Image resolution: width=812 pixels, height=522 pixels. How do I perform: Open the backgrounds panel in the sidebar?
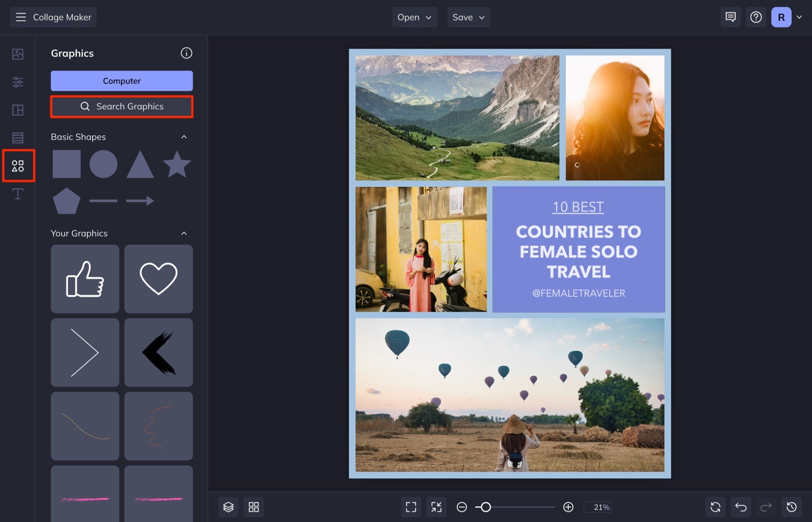coord(18,137)
